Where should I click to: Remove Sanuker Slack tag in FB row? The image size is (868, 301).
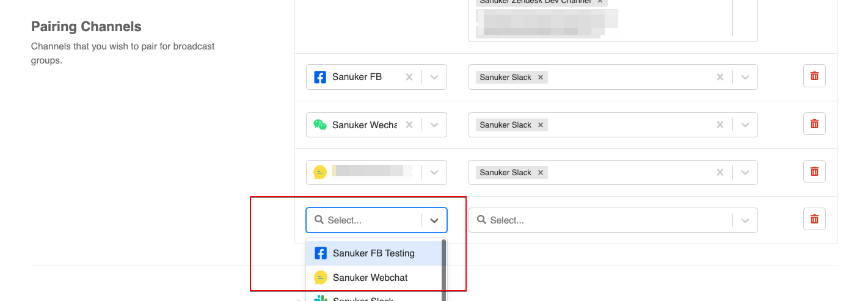coord(541,78)
